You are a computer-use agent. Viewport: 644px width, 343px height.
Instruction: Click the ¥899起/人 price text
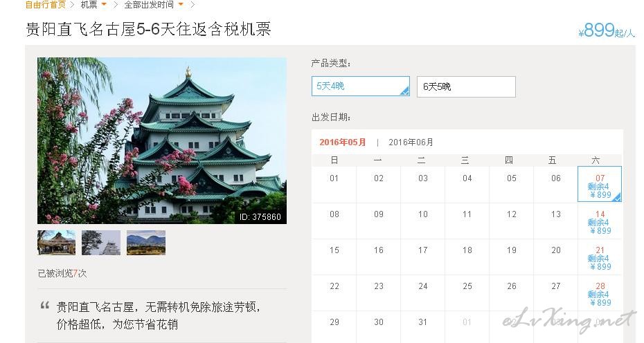(606, 30)
